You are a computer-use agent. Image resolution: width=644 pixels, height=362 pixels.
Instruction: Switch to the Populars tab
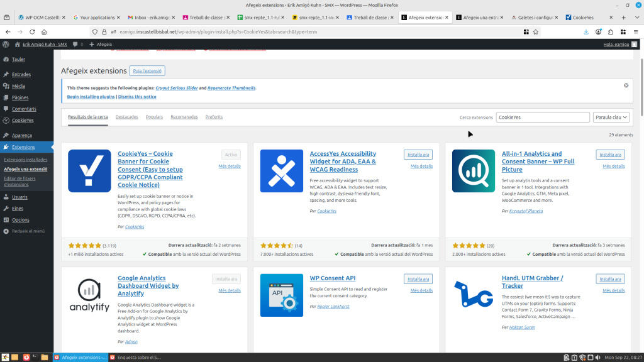pyautogui.click(x=154, y=117)
